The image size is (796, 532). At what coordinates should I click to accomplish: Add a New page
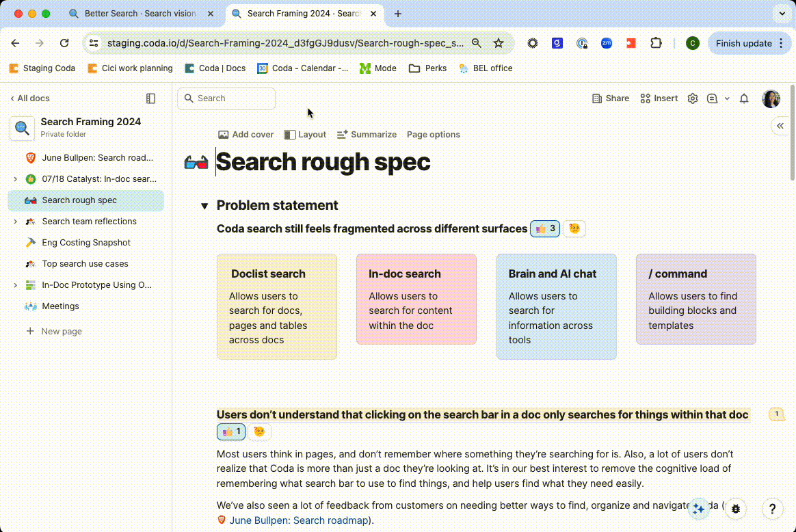54,332
